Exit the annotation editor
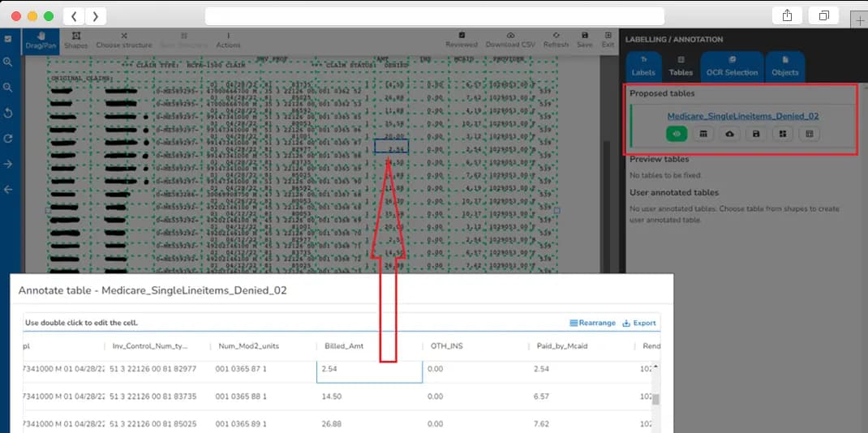868x433 pixels. pyautogui.click(x=608, y=40)
